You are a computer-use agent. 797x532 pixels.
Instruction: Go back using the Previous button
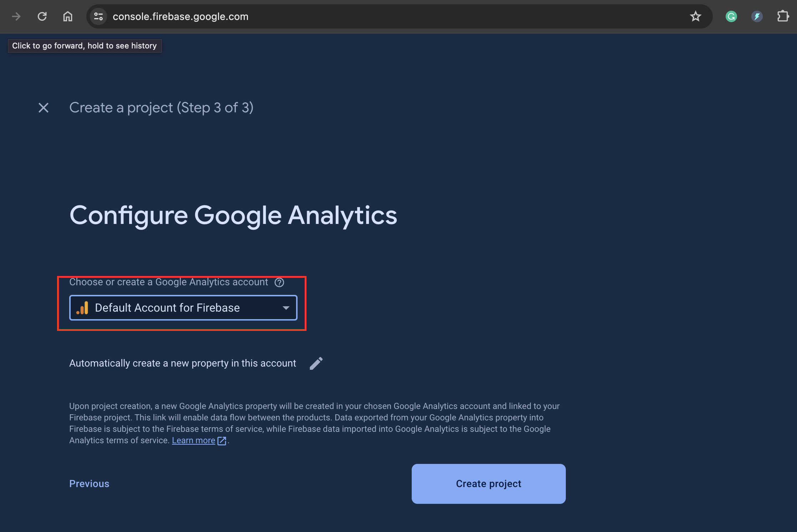tap(89, 484)
